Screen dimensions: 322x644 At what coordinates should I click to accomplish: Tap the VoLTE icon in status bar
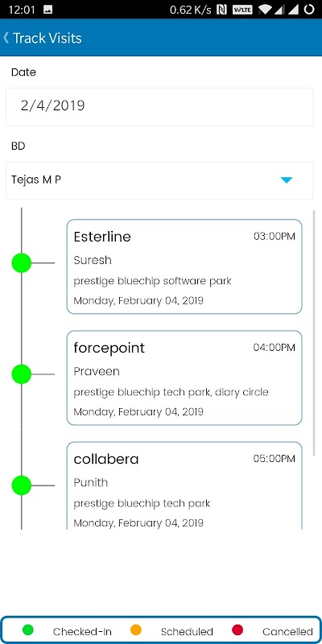(242, 10)
